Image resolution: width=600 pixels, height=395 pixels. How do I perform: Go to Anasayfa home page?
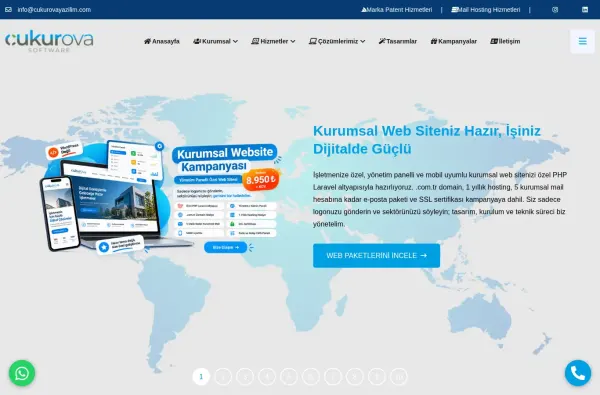point(161,41)
